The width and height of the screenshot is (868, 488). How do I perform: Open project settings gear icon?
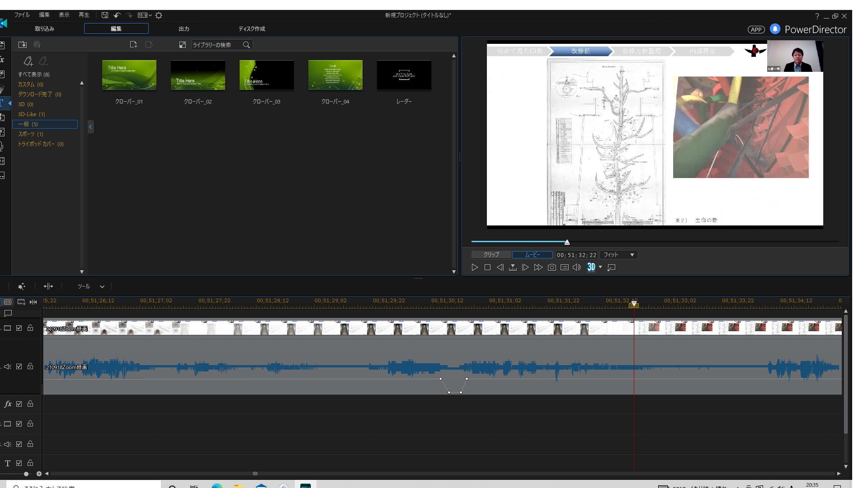pyautogui.click(x=159, y=15)
